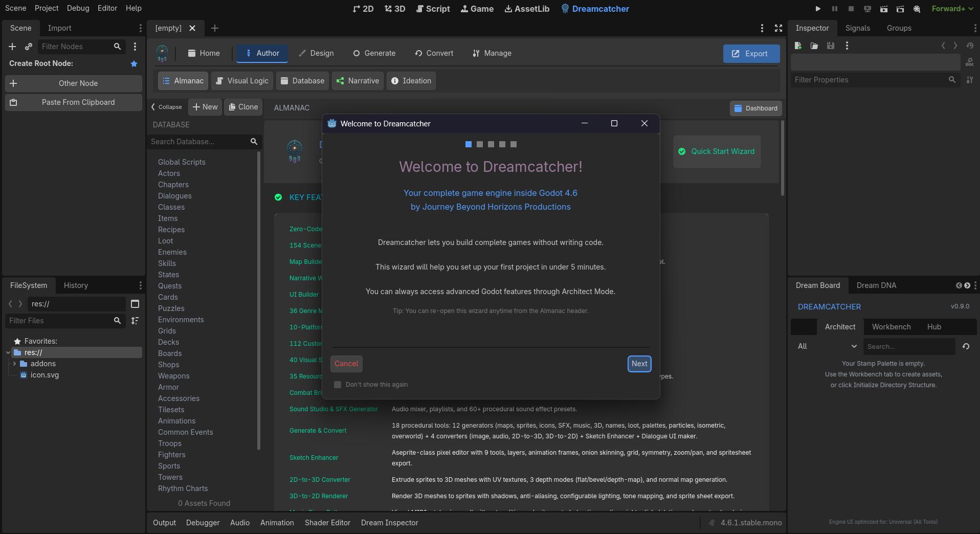Run the project with the play icon

818,9
